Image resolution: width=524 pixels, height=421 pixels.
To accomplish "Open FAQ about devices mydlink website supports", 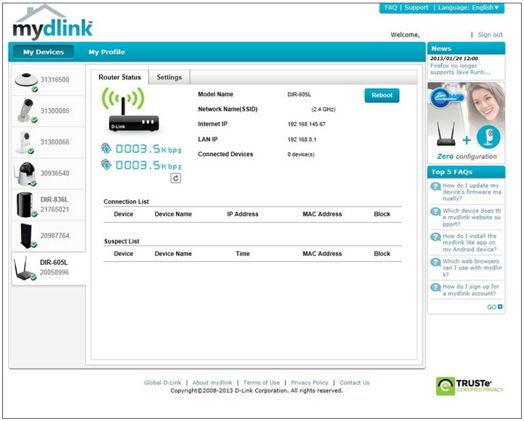I will click(472, 217).
